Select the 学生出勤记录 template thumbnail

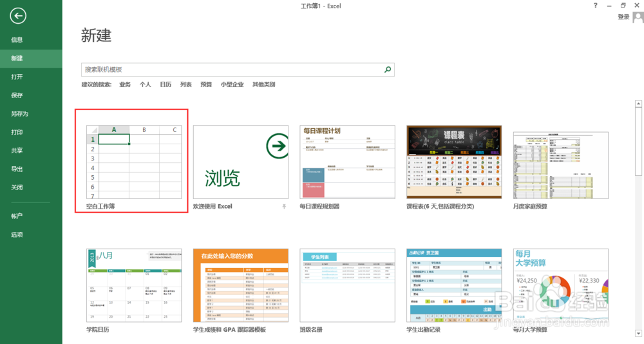tap(454, 285)
